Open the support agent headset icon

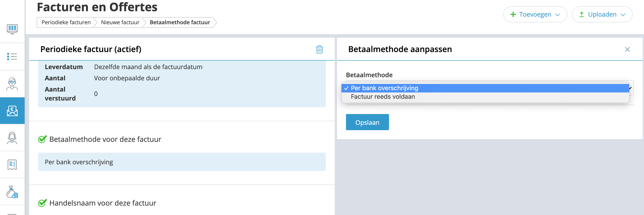tap(12, 138)
